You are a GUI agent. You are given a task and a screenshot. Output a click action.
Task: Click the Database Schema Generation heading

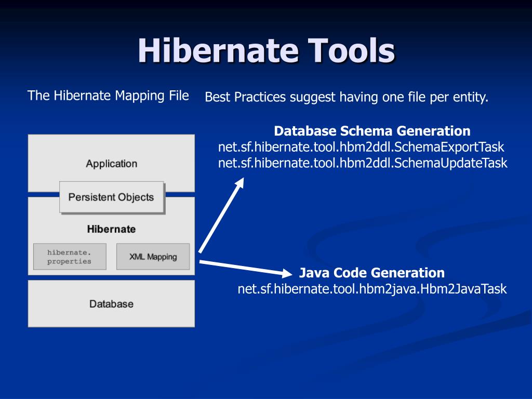click(373, 131)
